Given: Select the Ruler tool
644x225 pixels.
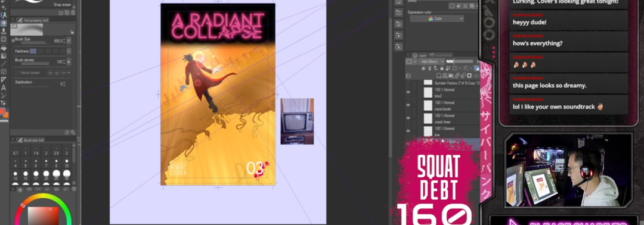Looking at the screenshot, I should pos(4,80).
